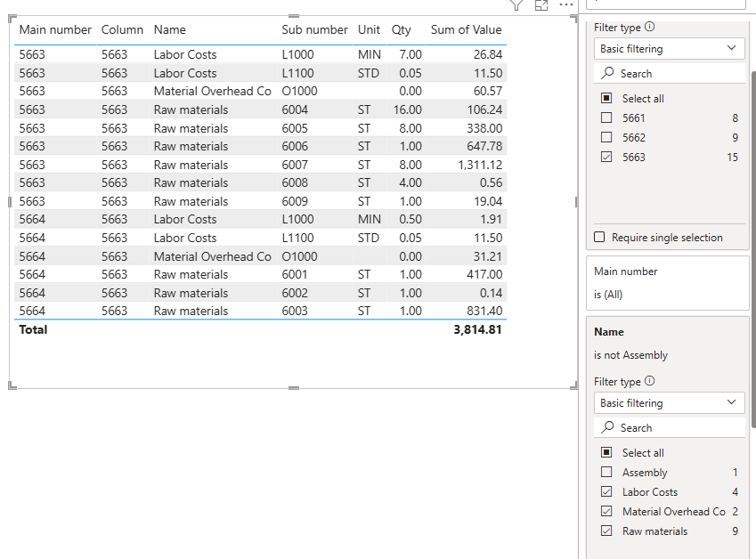
Task: Click the table's right-middle resize handle
Action: (x=576, y=202)
